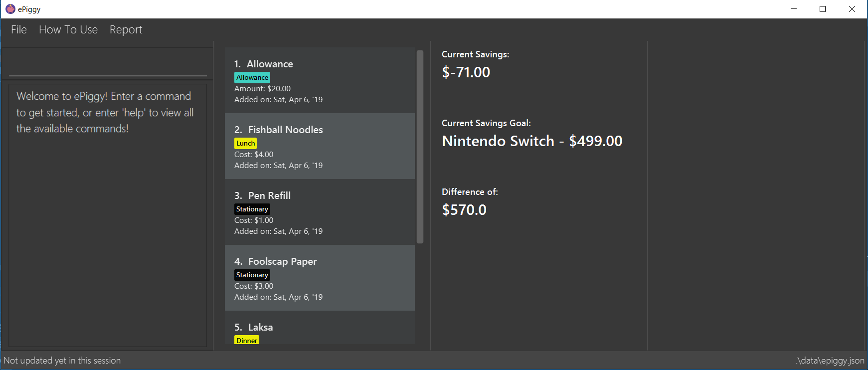Click the Cost: $3.00 text
The image size is (868, 370).
pos(254,286)
